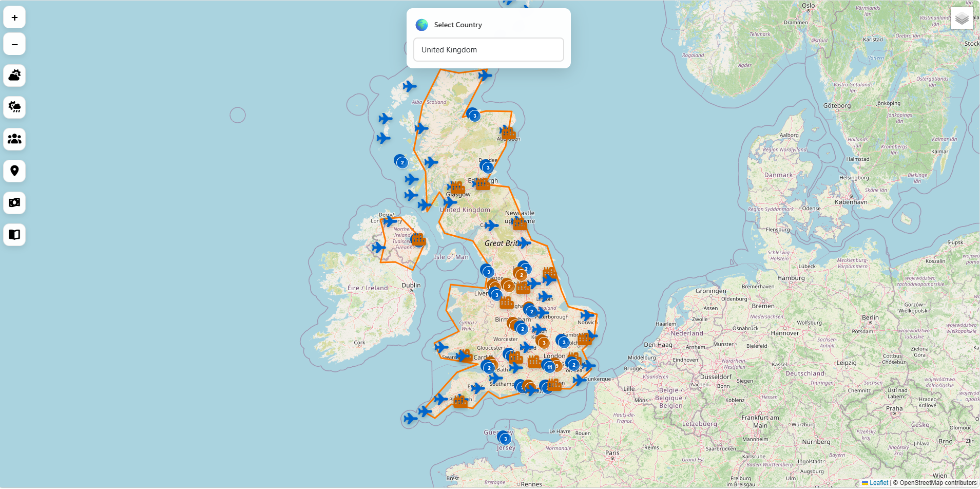The width and height of the screenshot is (980, 489).
Task: Open the book wiki information button
Action: coord(14,235)
